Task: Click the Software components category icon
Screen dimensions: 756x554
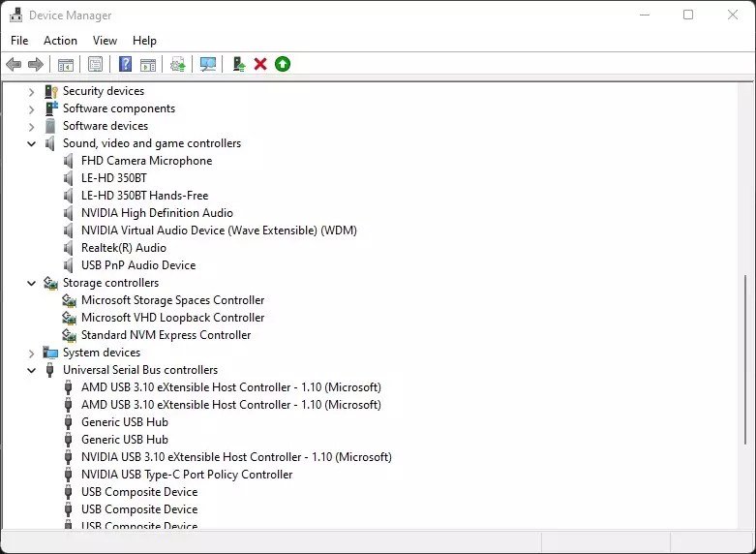Action: pyautogui.click(x=51, y=108)
